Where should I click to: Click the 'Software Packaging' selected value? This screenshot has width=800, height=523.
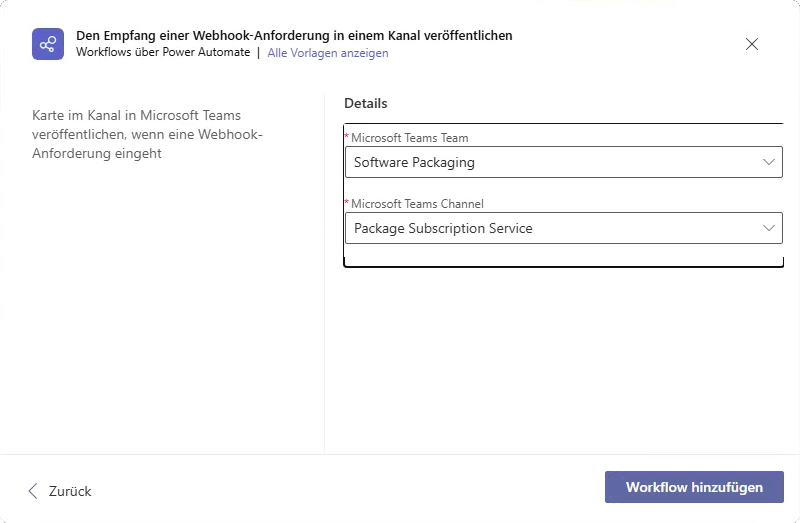click(x=414, y=162)
